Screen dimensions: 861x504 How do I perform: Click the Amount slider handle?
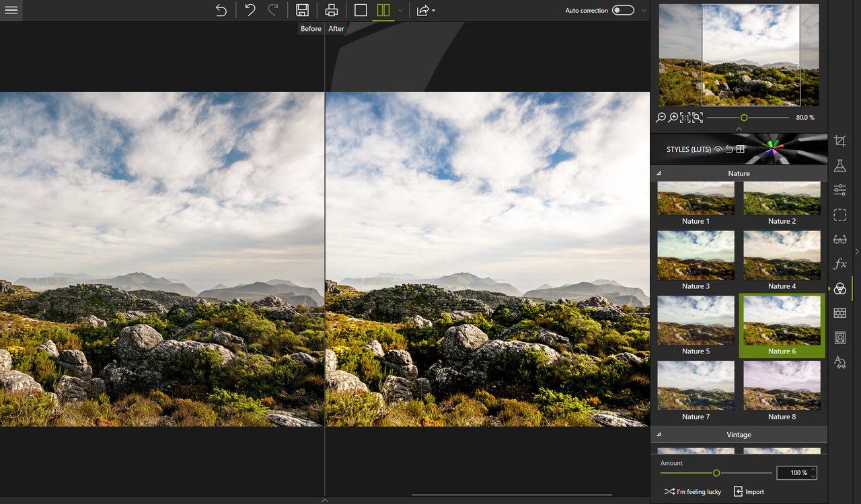click(x=716, y=473)
